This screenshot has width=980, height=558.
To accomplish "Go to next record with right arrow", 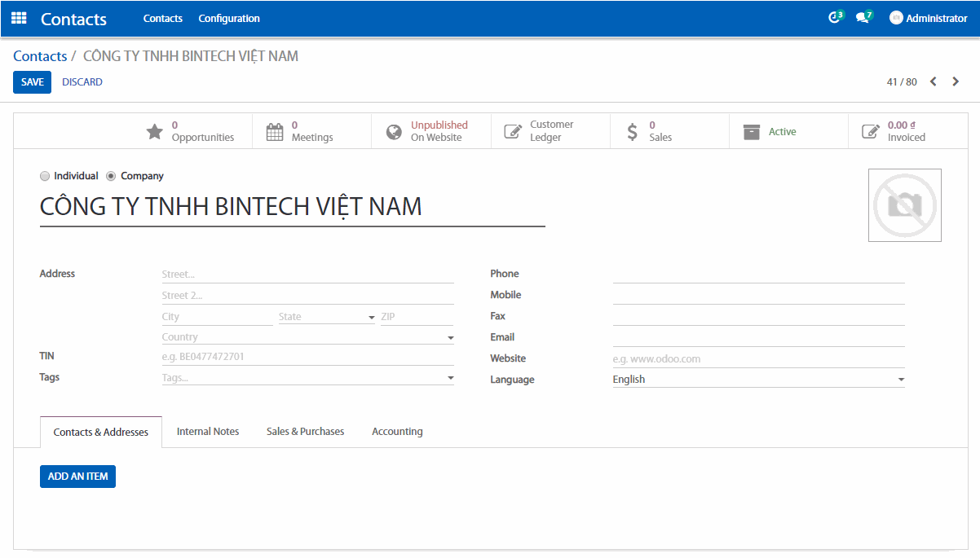I will 956,81.
